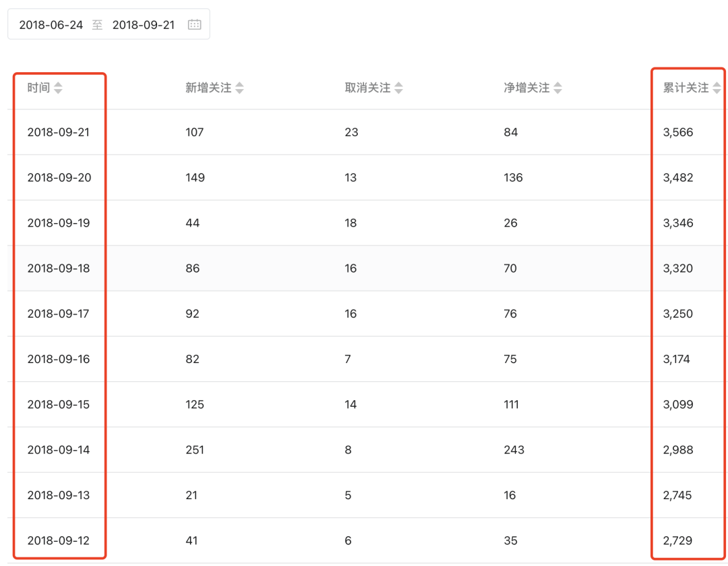Click the cumulative value 3,099
728x566 pixels.
(x=677, y=405)
